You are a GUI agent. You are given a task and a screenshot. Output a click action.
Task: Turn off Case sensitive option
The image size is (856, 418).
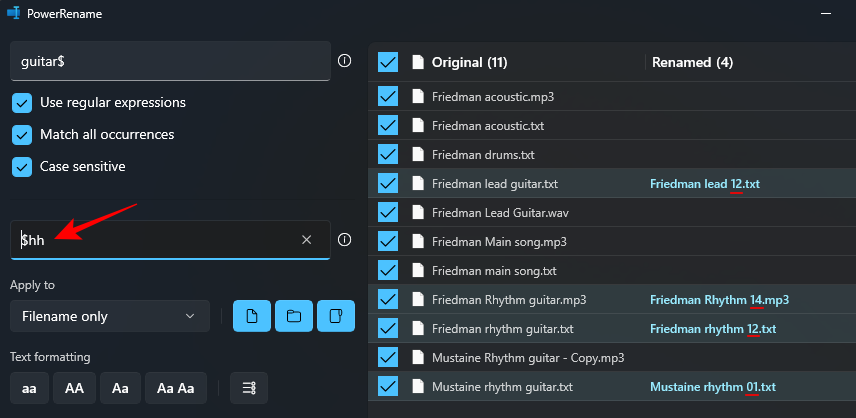[x=22, y=166]
